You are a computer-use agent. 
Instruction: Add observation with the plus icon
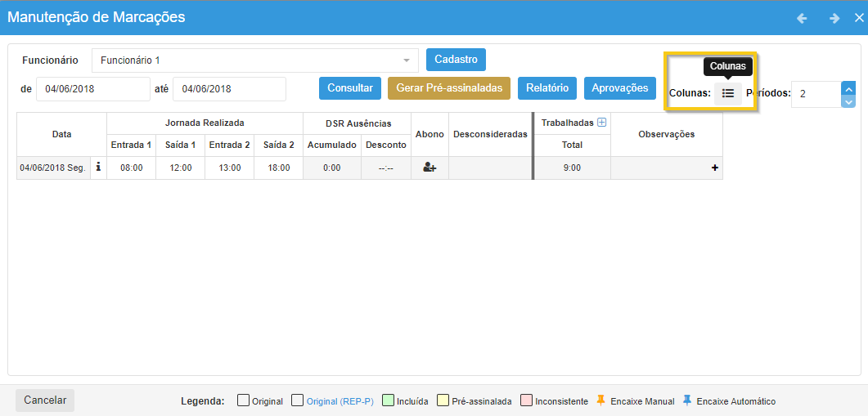point(715,168)
